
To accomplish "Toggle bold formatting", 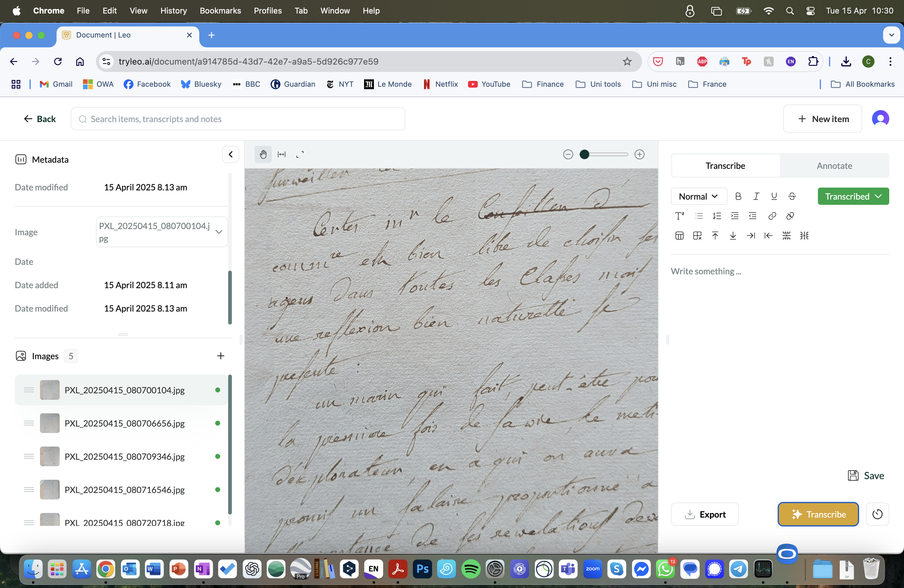I will click(x=738, y=197).
